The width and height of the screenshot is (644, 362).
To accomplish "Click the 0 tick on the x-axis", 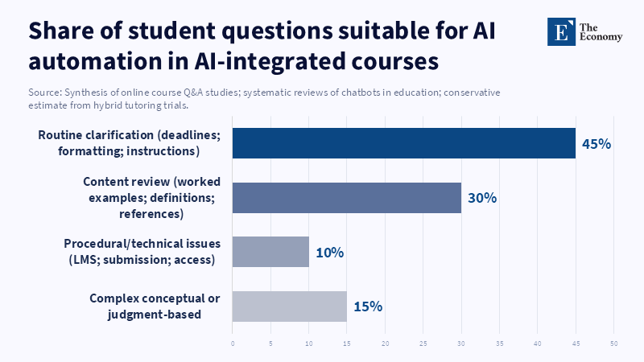I will 233,344.
